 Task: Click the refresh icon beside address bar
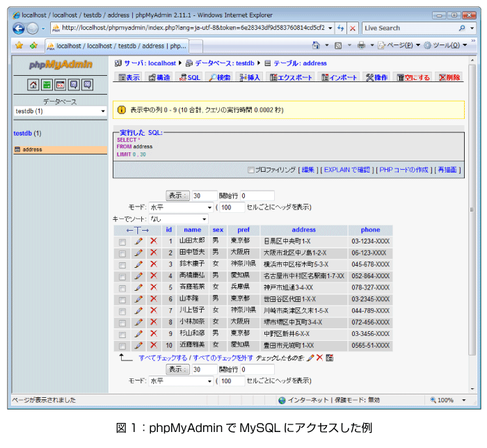pyautogui.click(x=341, y=29)
